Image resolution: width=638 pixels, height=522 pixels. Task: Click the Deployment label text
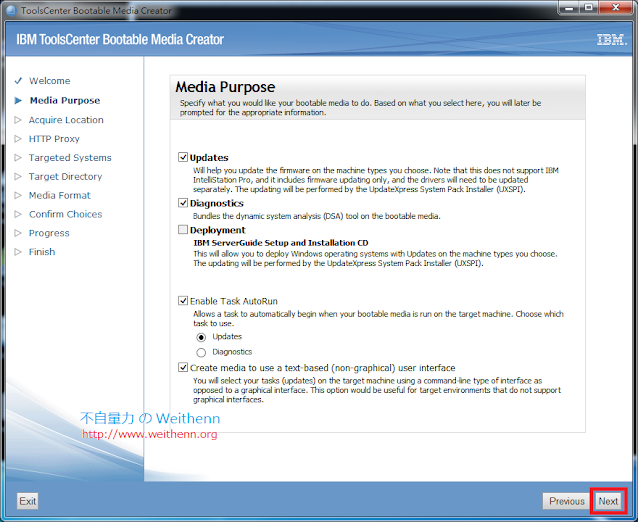(x=218, y=230)
